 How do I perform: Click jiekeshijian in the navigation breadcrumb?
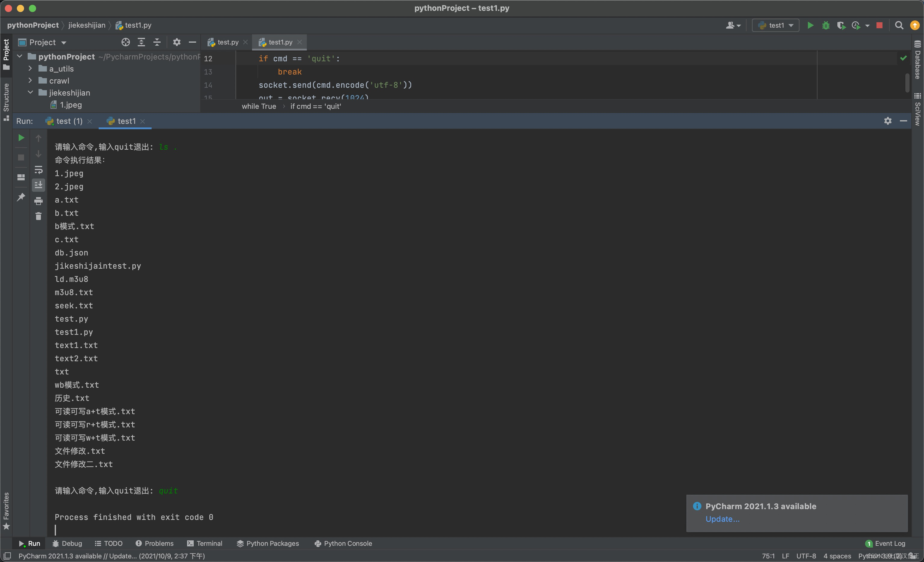tap(87, 25)
